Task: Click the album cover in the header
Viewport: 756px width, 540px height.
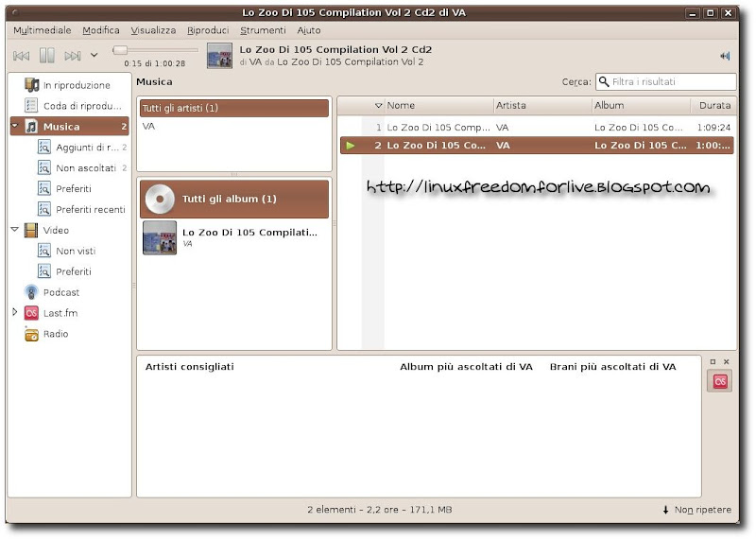Action: (219, 56)
